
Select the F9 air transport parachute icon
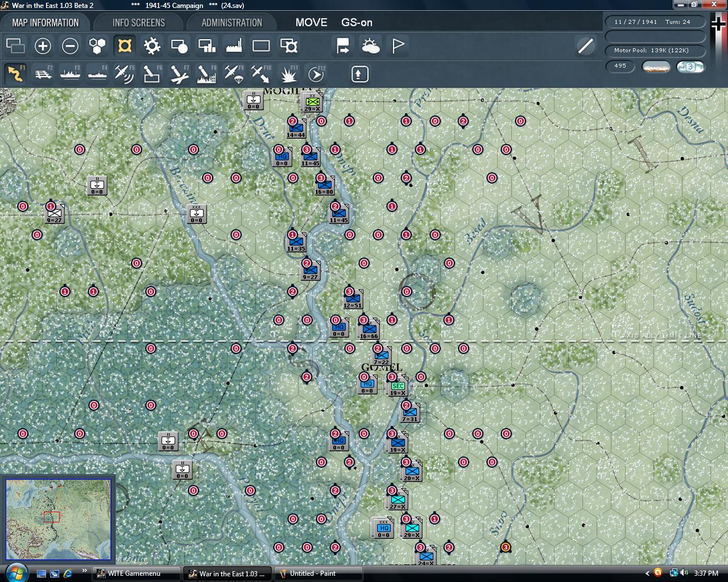tap(234, 74)
